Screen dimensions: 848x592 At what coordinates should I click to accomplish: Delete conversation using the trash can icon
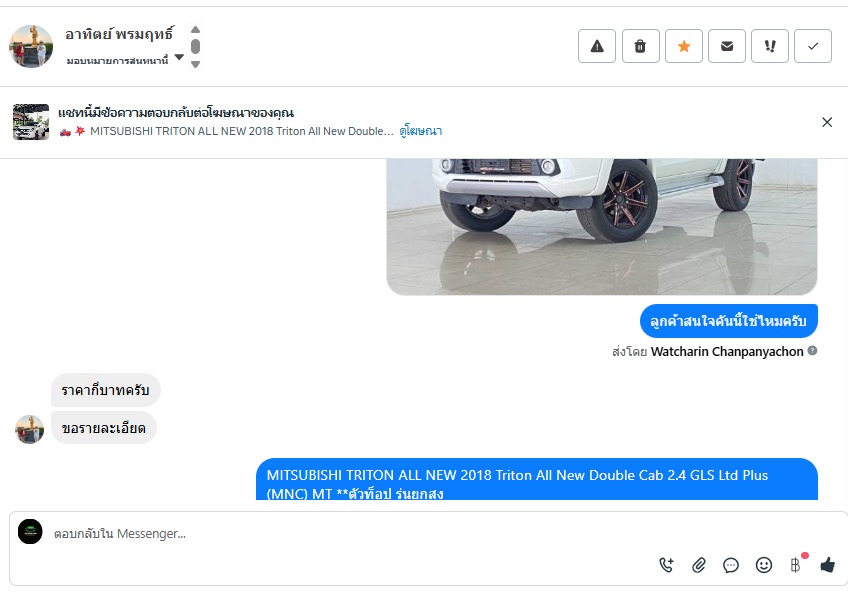pos(640,46)
